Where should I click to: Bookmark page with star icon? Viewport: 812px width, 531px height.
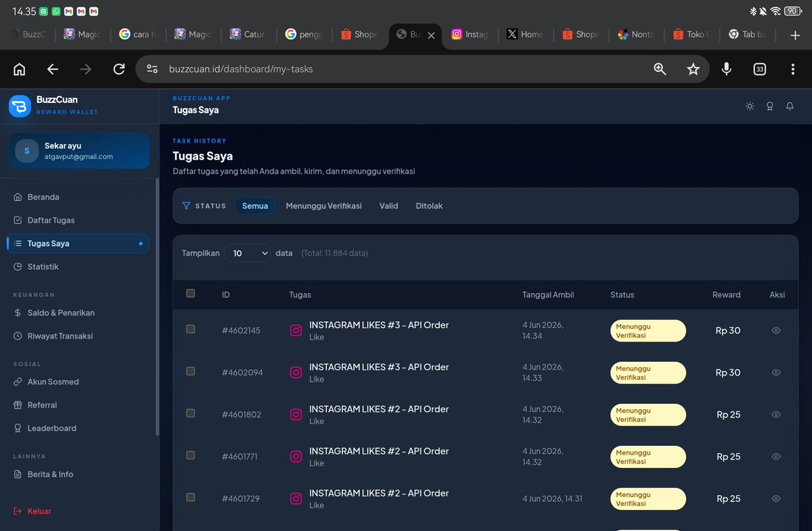click(x=693, y=69)
